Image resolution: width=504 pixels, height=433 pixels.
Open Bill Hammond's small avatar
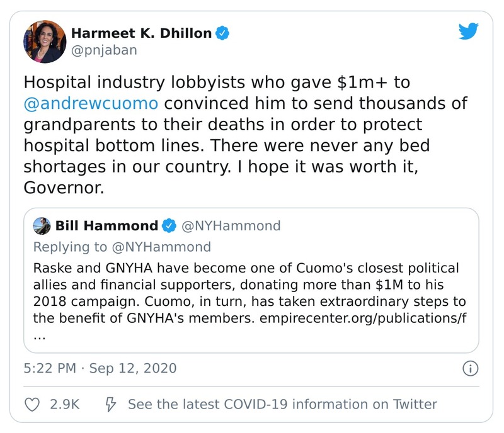[42, 225]
